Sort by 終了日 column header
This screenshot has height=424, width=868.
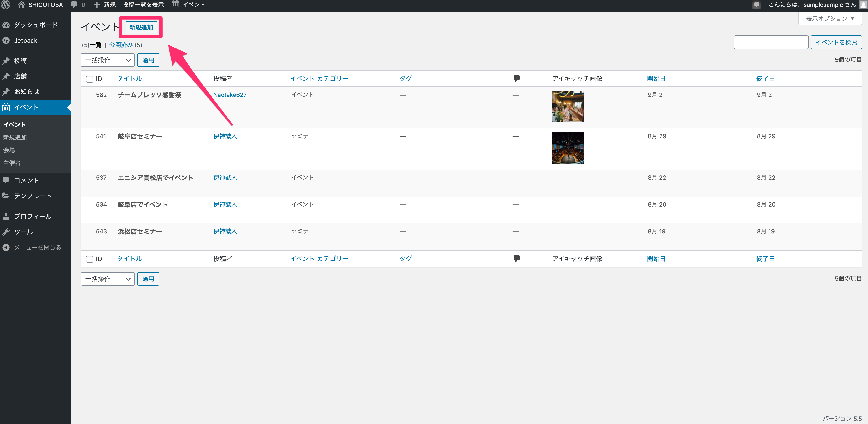pyautogui.click(x=765, y=78)
